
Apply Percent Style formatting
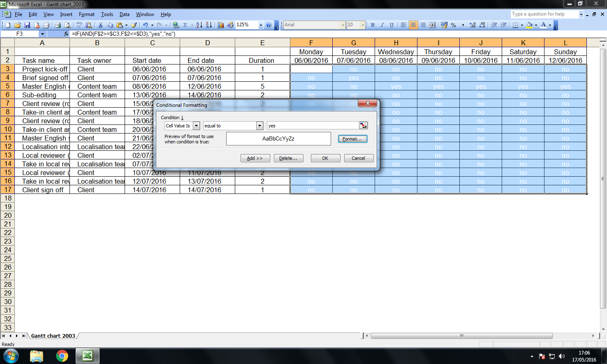coord(454,25)
